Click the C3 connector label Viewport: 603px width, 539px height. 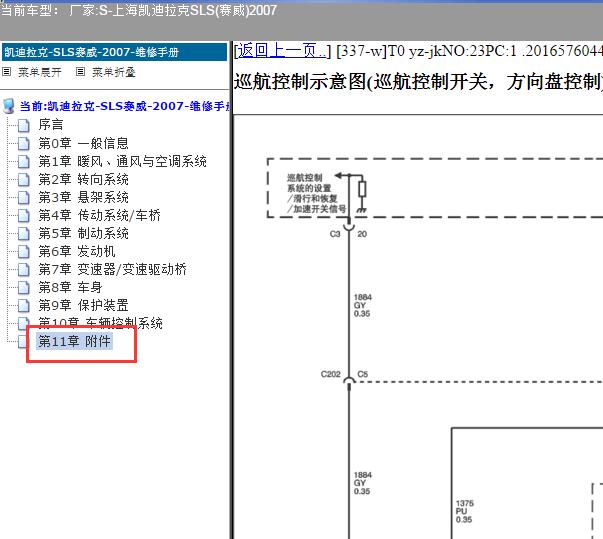pos(335,234)
